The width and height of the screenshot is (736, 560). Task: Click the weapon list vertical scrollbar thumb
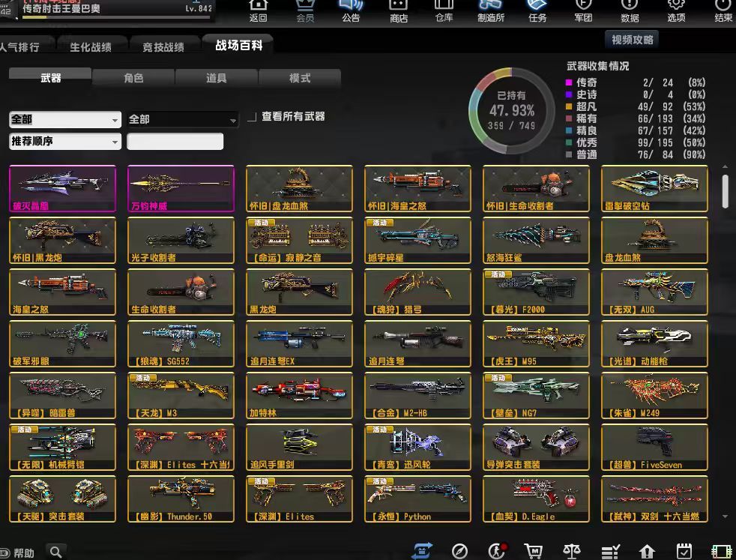(725, 191)
